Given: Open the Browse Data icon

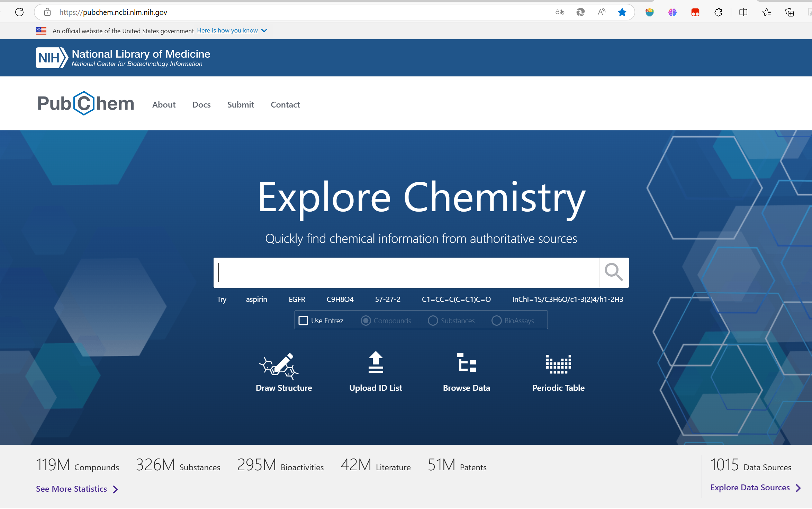Looking at the screenshot, I should pos(466,362).
